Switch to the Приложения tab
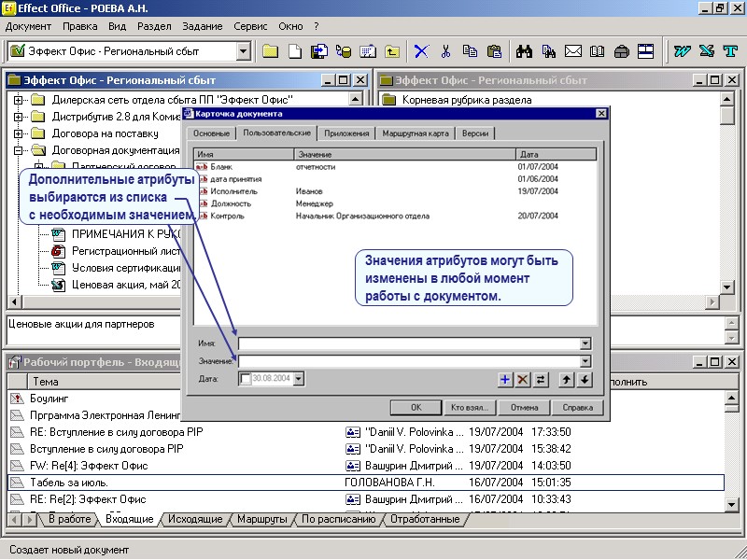 pos(346,133)
